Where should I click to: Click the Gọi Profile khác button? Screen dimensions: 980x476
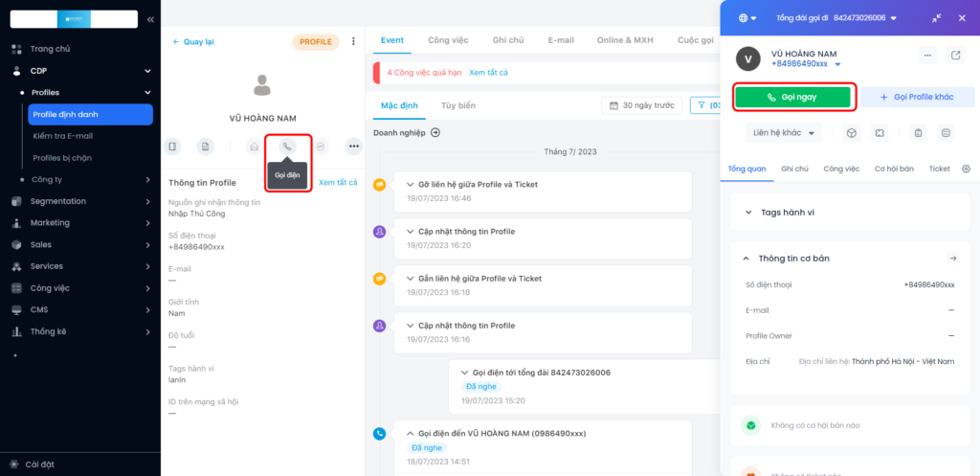click(x=916, y=98)
